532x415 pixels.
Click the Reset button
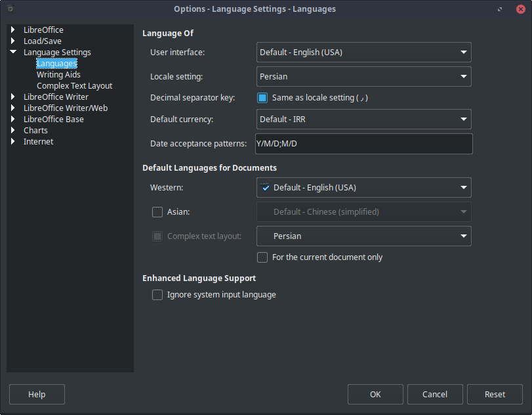[x=495, y=395]
